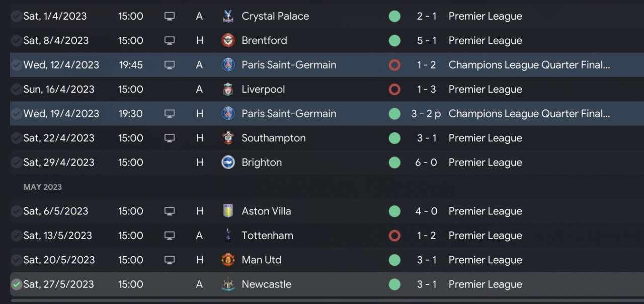Click the Man Utd club badge
644x304 pixels.
click(228, 260)
